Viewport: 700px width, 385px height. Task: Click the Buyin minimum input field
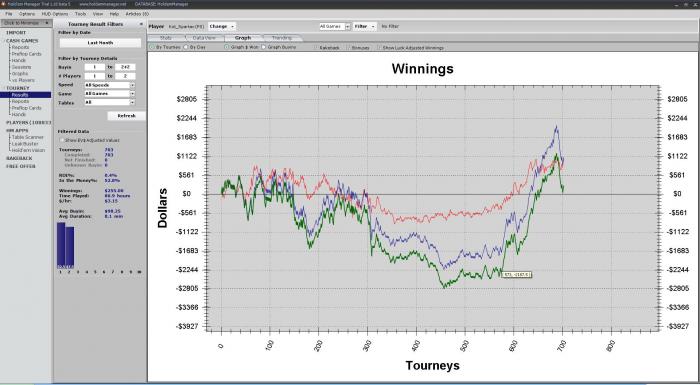coord(95,67)
